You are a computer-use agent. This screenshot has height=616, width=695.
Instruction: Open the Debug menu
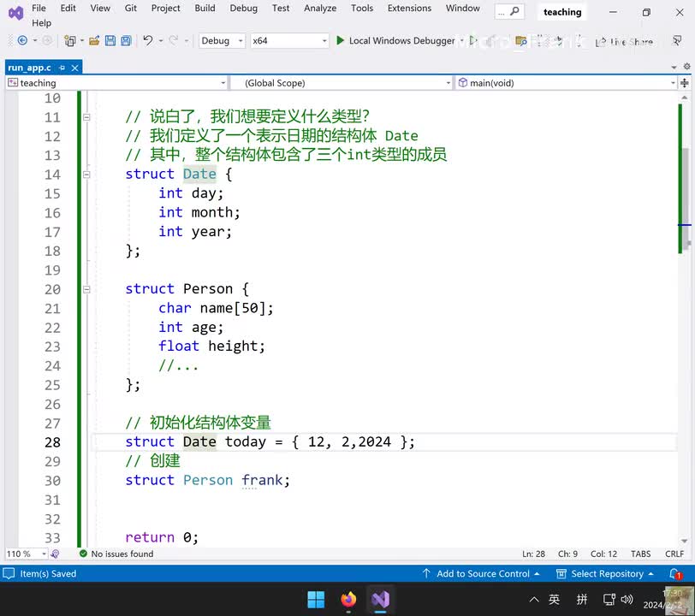[x=243, y=8]
